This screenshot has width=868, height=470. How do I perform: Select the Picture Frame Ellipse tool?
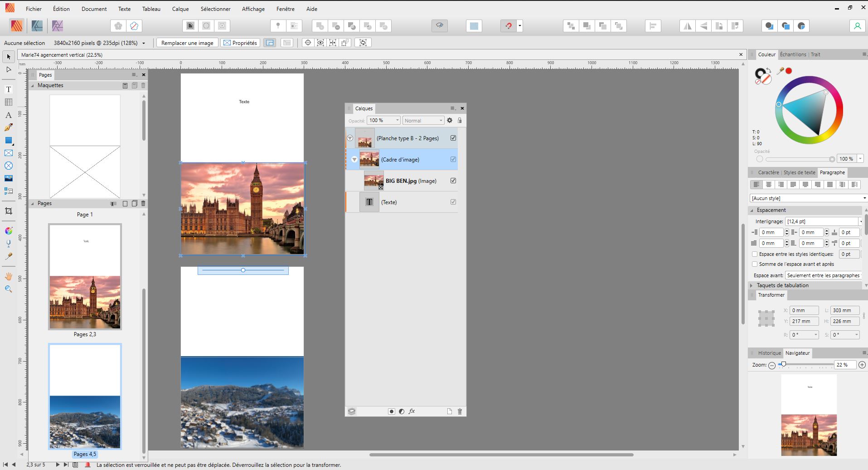pos(9,166)
